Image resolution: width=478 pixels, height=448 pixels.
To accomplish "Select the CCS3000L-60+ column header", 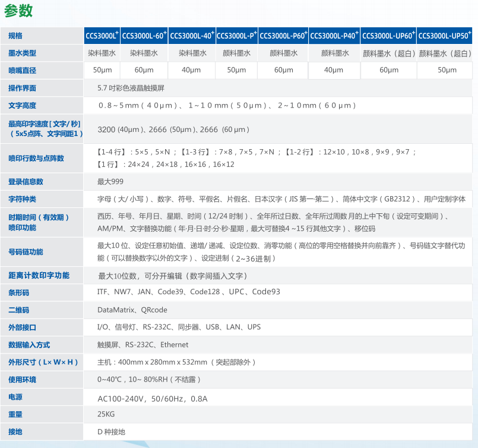I will click(x=144, y=36).
